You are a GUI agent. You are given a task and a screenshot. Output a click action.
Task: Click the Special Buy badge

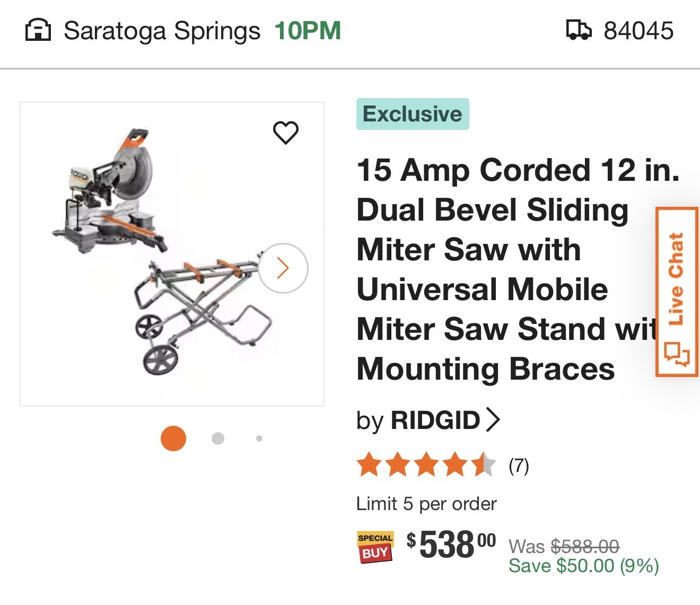coord(374,547)
